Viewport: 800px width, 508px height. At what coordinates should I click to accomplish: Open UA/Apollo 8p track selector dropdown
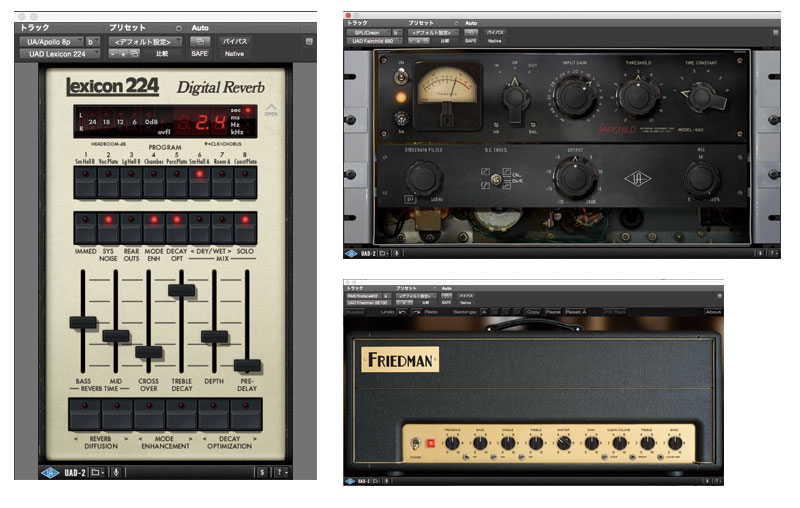click(51, 42)
